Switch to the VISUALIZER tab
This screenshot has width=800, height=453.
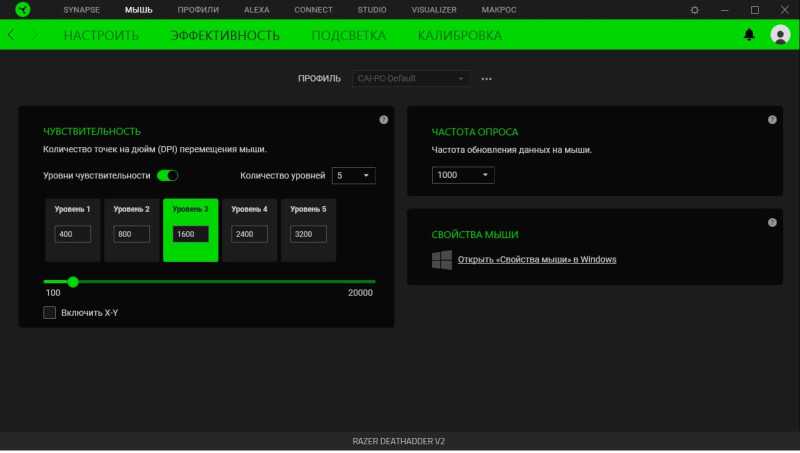point(434,10)
